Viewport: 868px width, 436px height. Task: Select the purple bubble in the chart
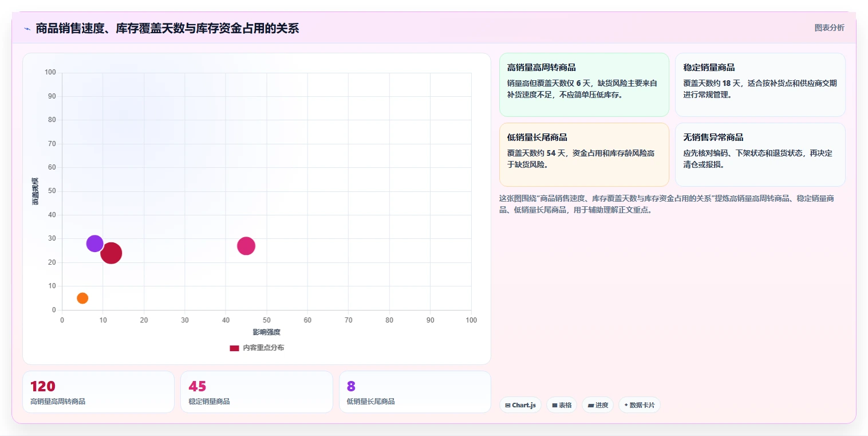(94, 243)
